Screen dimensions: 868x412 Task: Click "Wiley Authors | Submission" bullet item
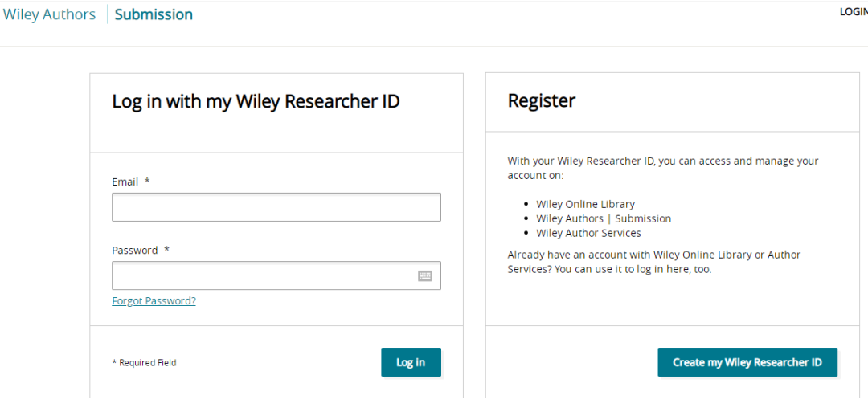pyautogui.click(x=604, y=218)
